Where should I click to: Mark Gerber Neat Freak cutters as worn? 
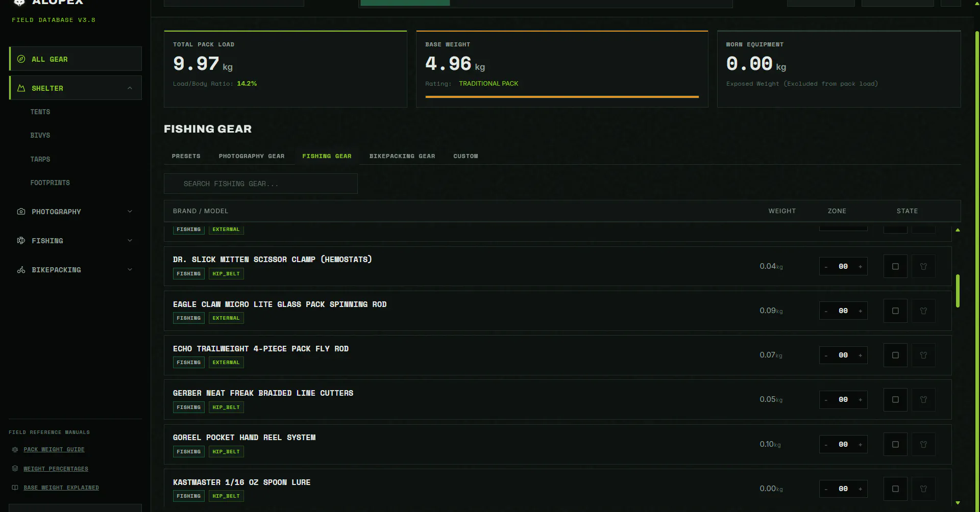(923, 399)
